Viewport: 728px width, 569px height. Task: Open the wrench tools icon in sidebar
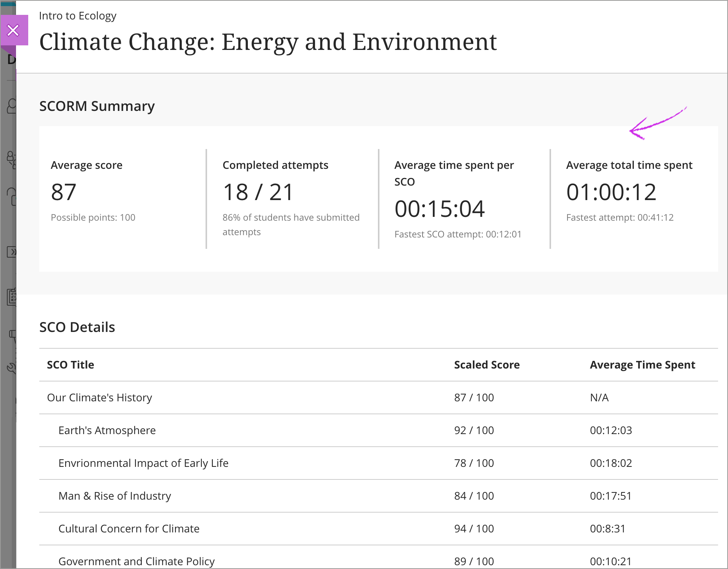point(11,368)
